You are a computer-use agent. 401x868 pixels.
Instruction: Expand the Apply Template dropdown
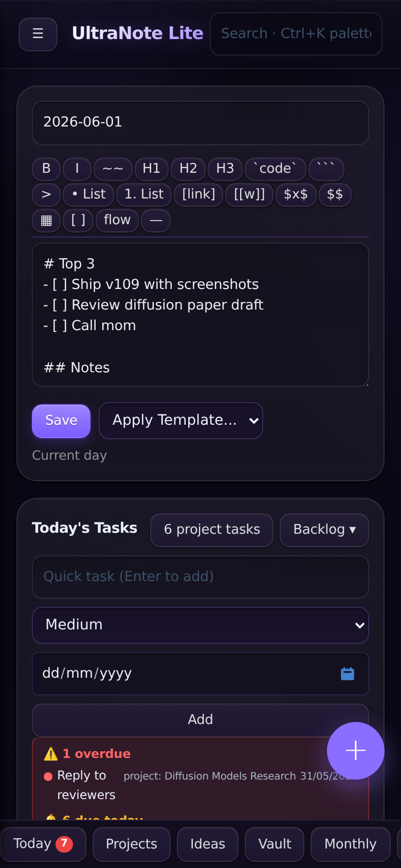(x=181, y=421)
